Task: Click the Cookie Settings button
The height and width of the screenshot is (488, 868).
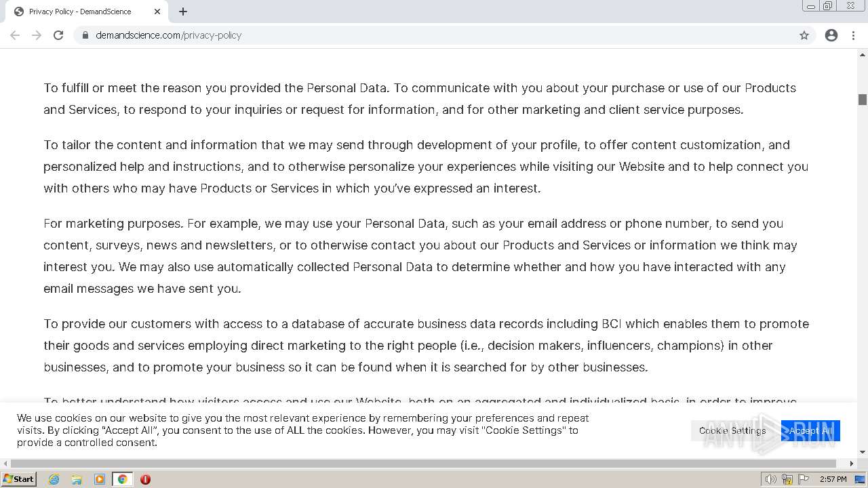Action: click(x=732, y=430)
